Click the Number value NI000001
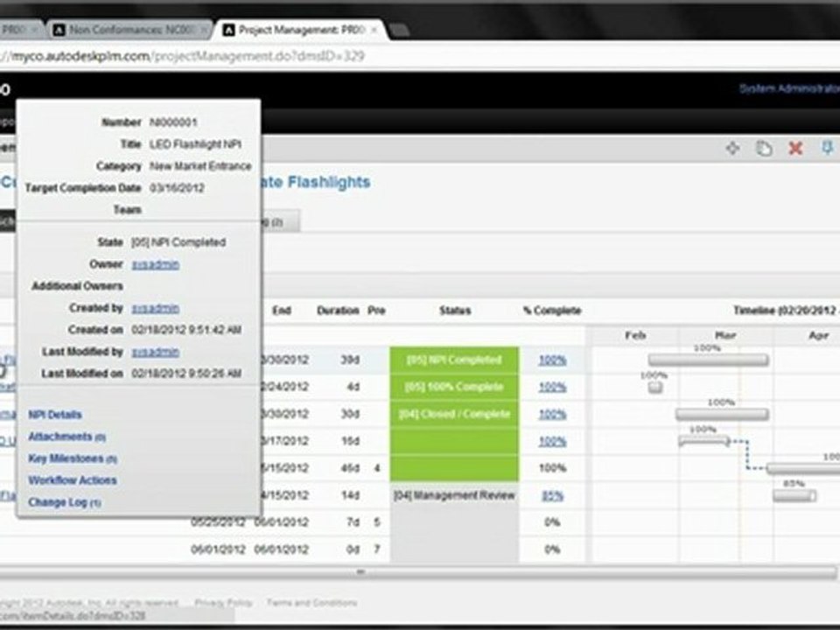This screenshot has width=840, height=630. click(173, 122)
